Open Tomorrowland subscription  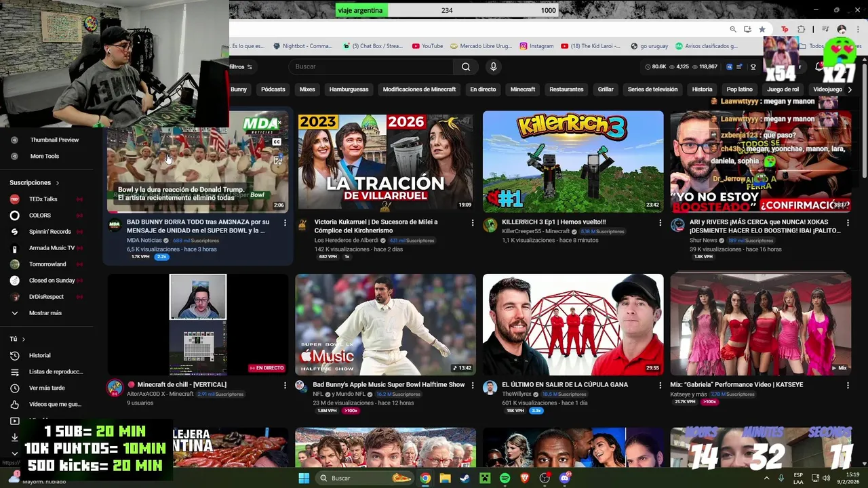tap(46, 264)
